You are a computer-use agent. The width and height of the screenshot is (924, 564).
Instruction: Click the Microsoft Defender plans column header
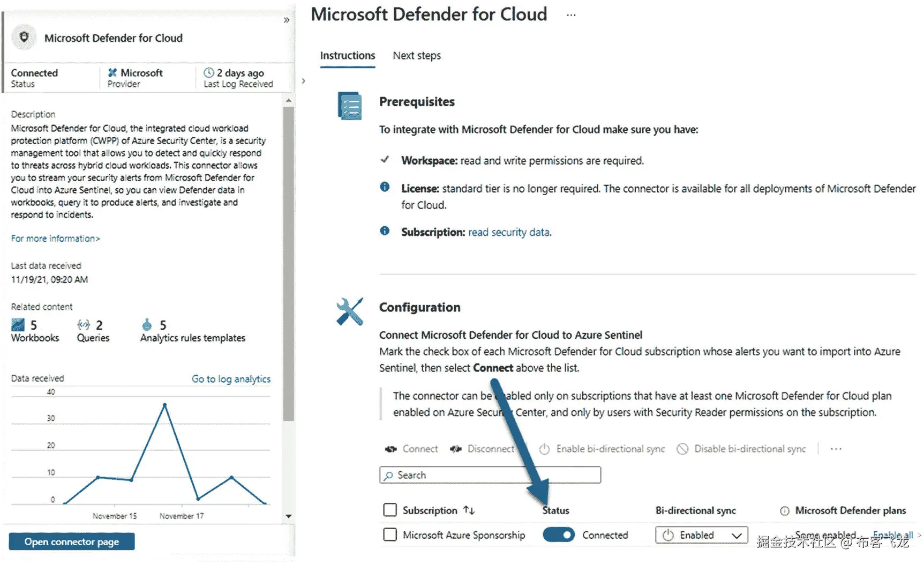click(x=851, y=511)
